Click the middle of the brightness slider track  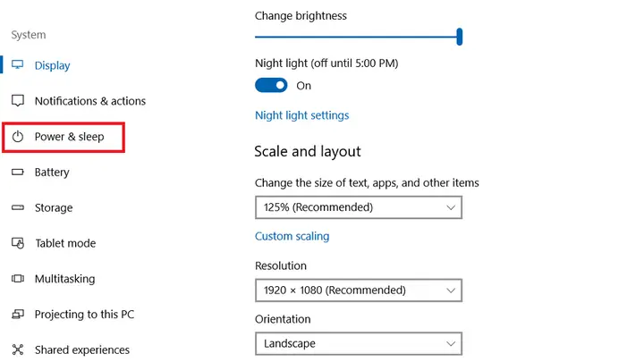pyautogui.click(x=356, y=37)
